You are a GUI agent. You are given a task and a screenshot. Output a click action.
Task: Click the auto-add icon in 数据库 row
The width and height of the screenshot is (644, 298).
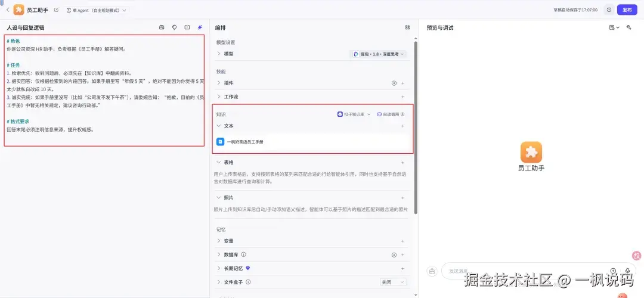click(394, 255)
